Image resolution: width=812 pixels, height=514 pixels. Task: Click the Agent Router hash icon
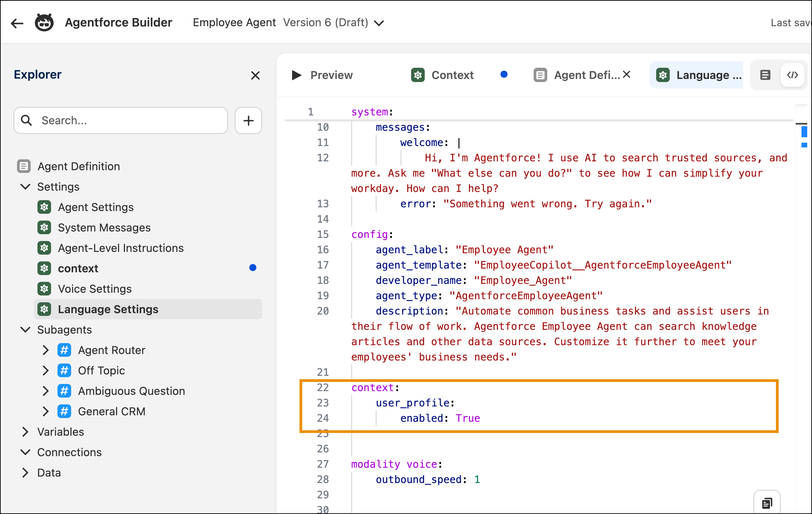(x=64, y=350)
